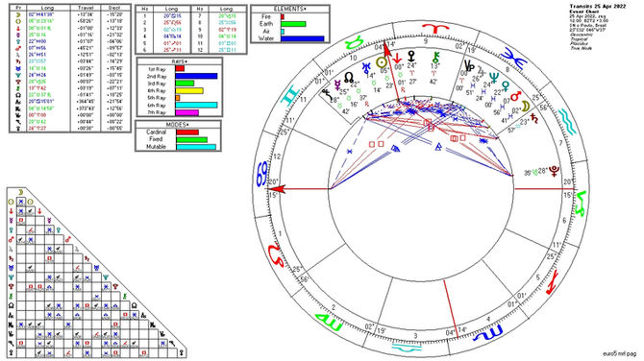
Task: Click house number 3 on the wheel
Action: 415,336
